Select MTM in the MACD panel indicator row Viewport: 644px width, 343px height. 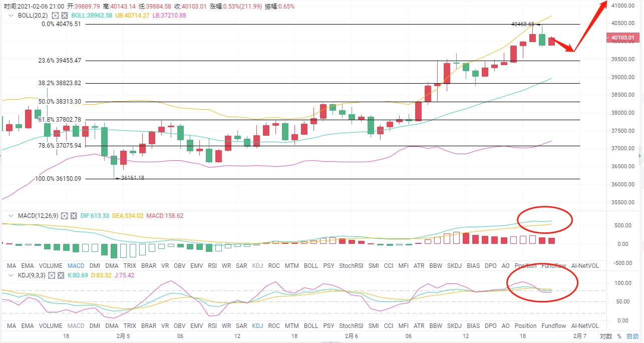[x=291, y=265]
